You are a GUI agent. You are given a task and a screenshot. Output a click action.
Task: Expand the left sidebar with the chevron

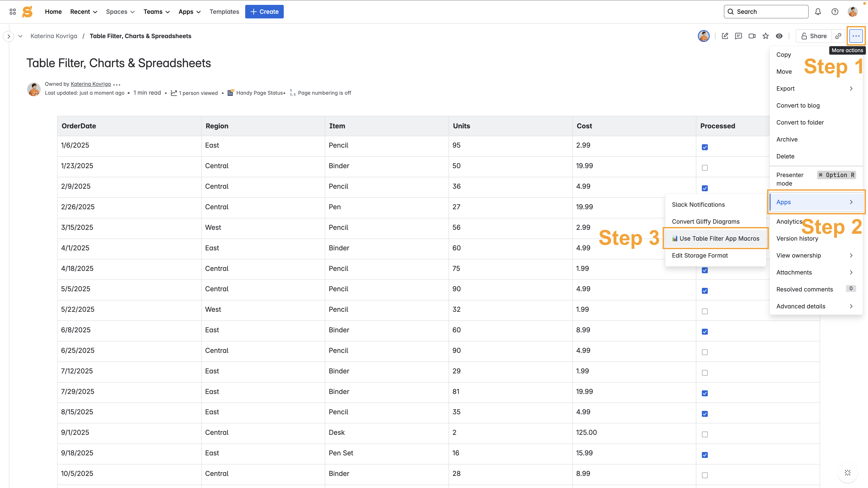(x=9, y=36)
